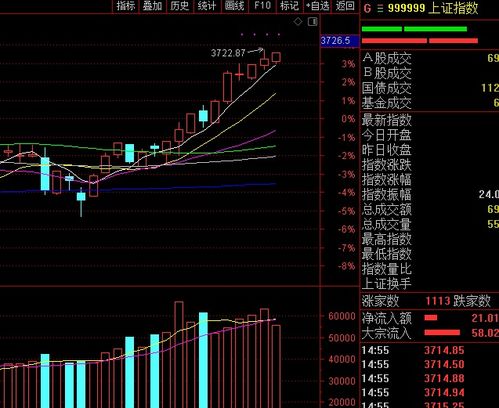Click the green progress bar at the top right
This screenshot has width=499, height=408.
coord(414,29)
